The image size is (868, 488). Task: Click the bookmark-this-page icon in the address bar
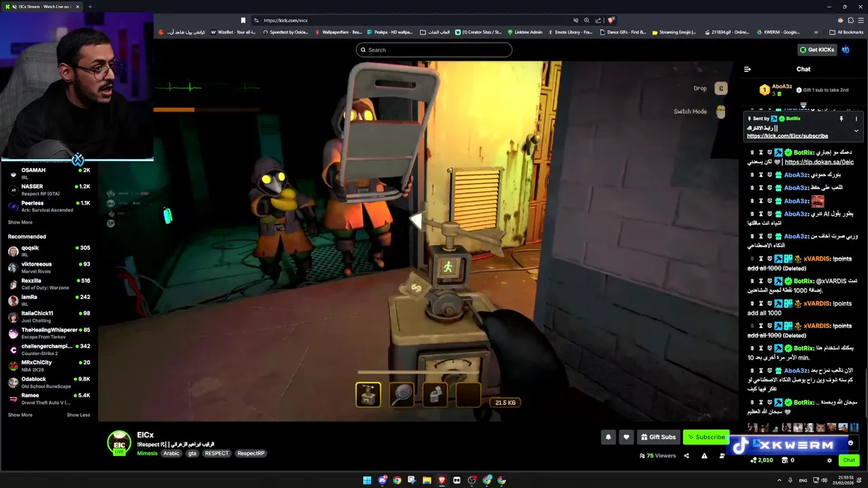coord(243,20)
